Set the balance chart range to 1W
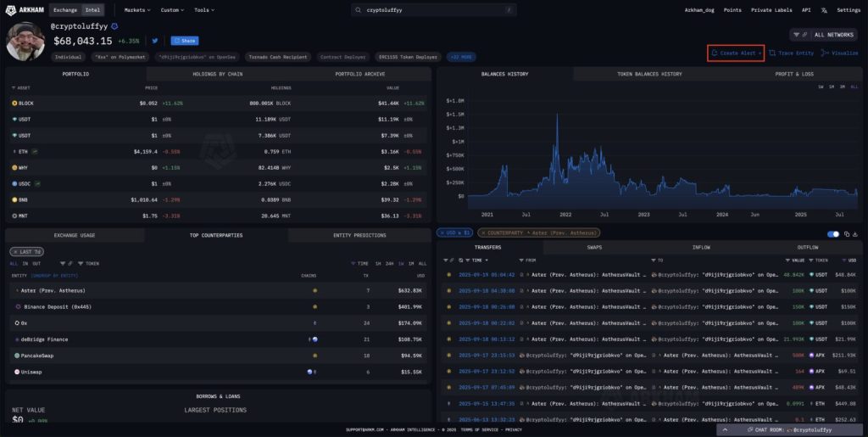Screen dimensions: 868x437 (821, 87)
